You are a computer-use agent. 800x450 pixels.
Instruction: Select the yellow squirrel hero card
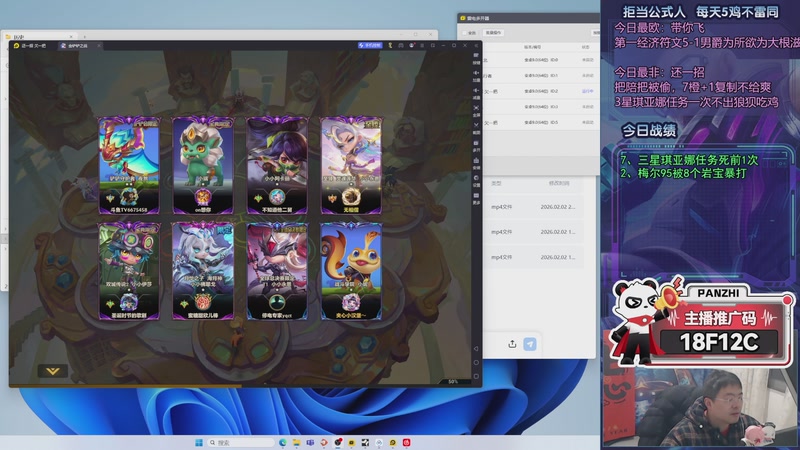[x=351, y=271]
